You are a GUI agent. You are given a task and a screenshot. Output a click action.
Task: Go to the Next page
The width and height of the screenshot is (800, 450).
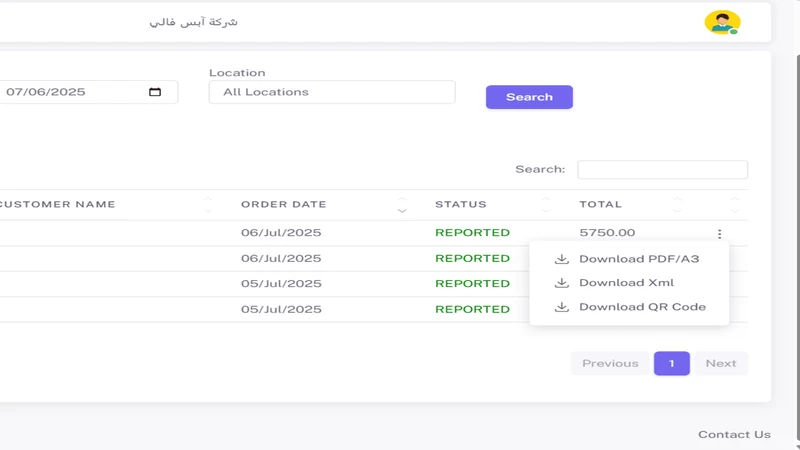(721, 363)
